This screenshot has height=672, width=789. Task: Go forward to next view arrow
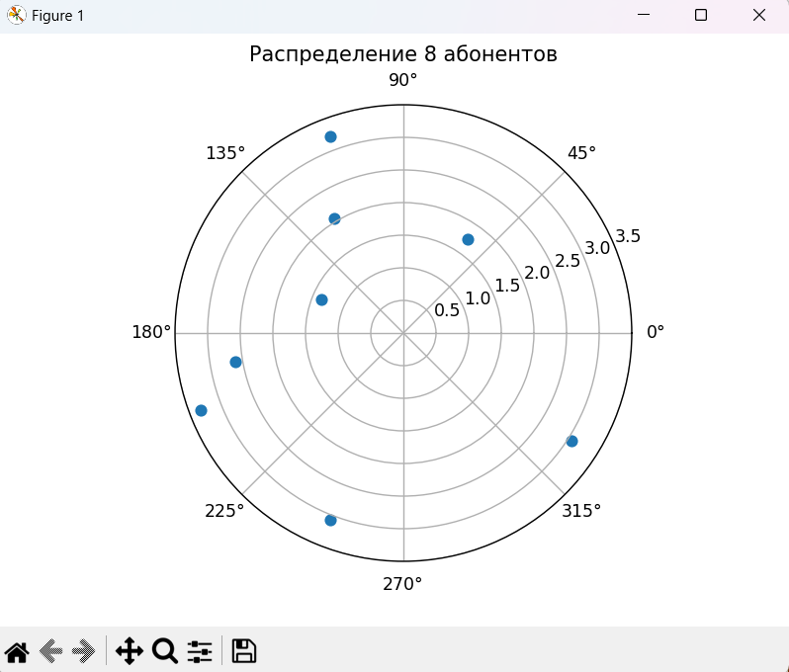[83, 652]
